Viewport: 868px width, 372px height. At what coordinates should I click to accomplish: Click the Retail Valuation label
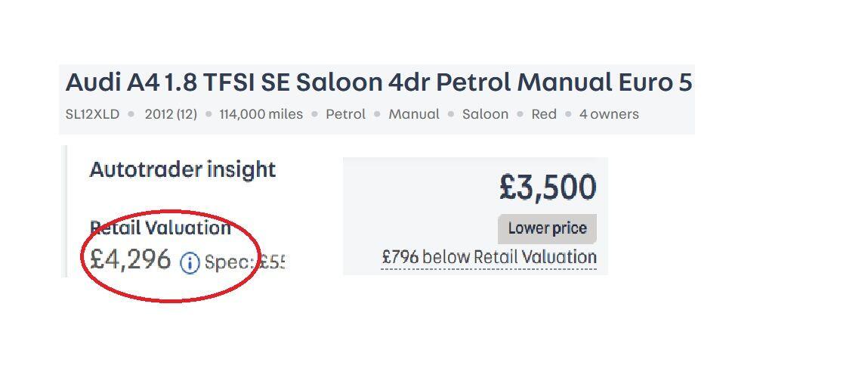pyautogui.click(x=160, y=228)
